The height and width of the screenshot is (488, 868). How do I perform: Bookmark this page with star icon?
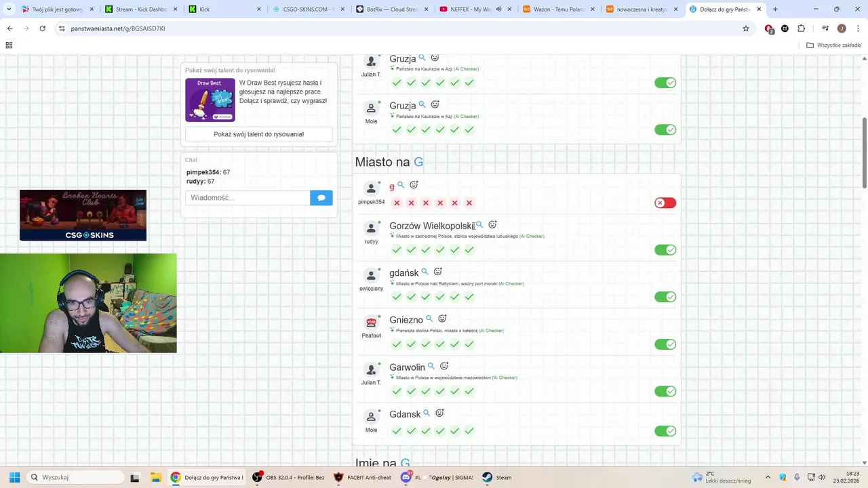tap(746, 28)
